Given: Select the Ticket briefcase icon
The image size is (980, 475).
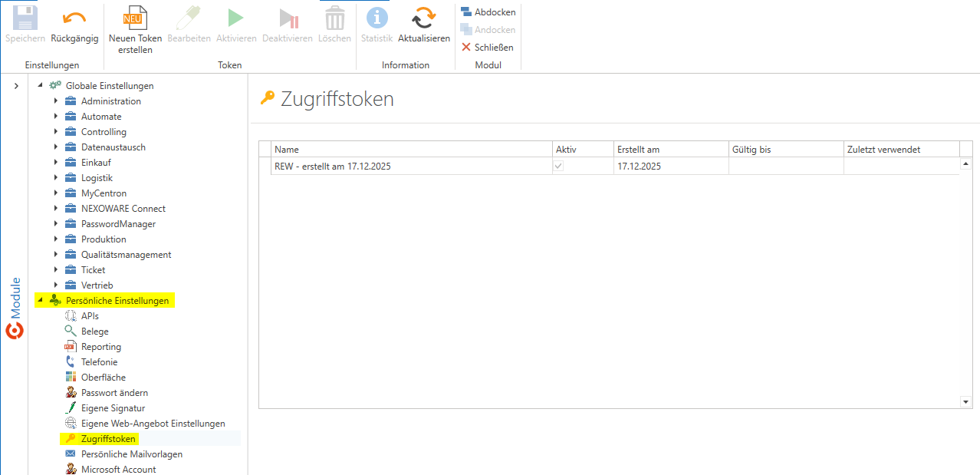Looking at the screenshot, I should pos(71,270).
